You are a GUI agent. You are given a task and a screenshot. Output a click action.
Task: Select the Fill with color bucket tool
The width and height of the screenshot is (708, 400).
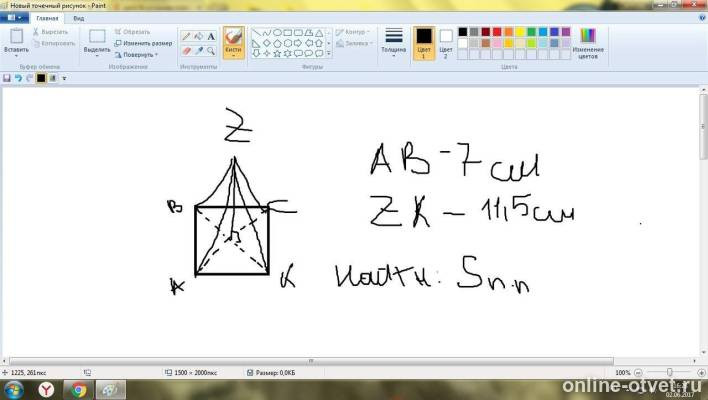click(x=198, y=37)
